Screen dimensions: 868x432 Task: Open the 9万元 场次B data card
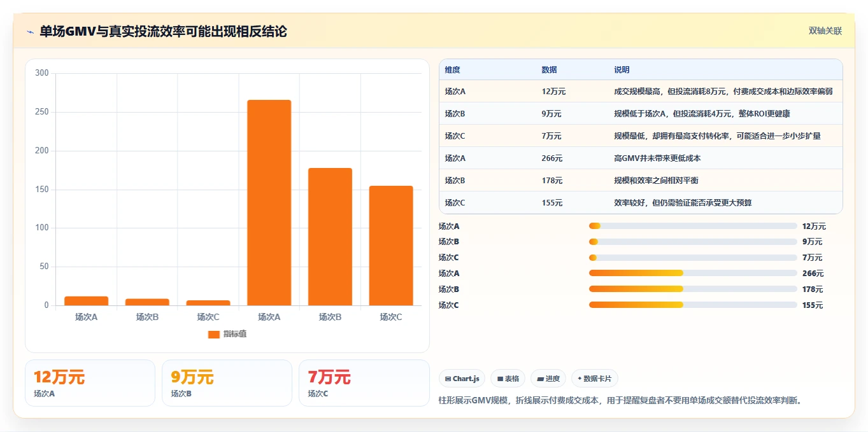227,383
